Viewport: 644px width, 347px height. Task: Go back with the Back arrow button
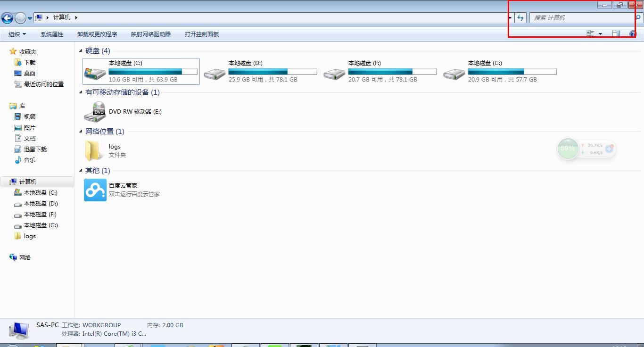pyautogui.click(x=7, y=18)
